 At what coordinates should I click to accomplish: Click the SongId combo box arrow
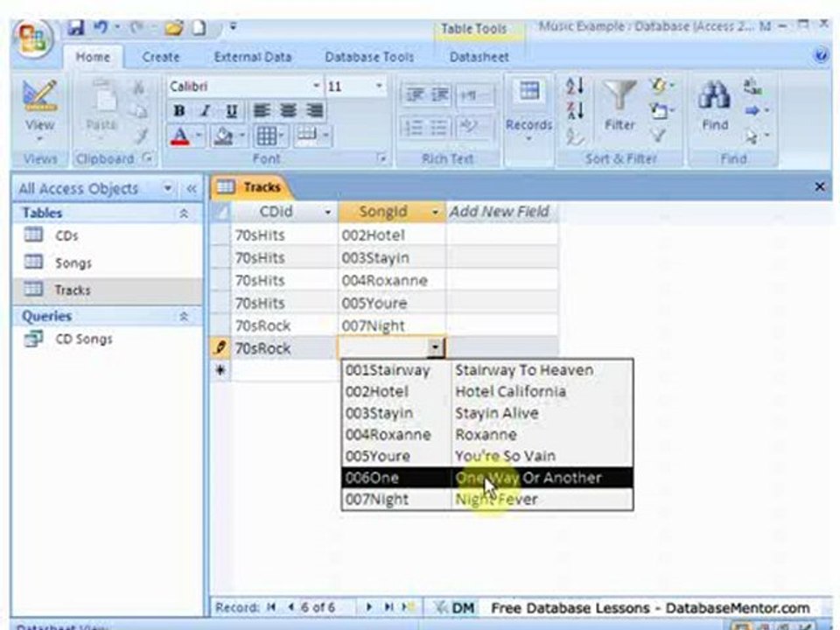(436, 348)
